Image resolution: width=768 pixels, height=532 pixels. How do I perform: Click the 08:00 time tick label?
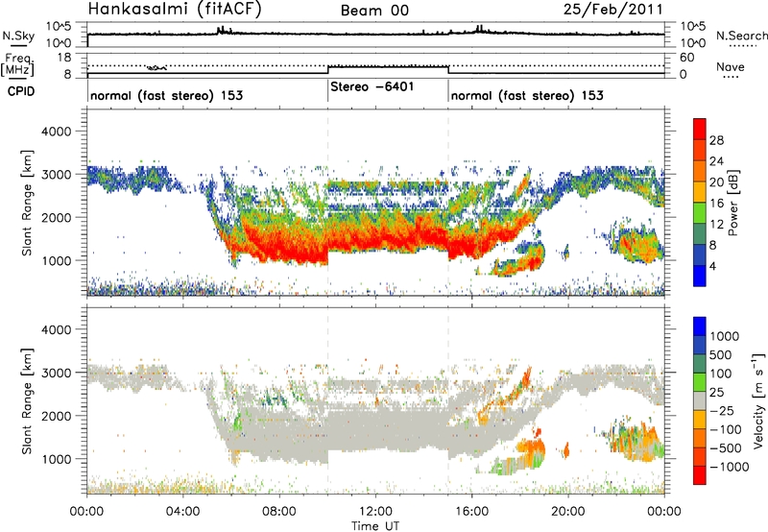coord(279,512)
